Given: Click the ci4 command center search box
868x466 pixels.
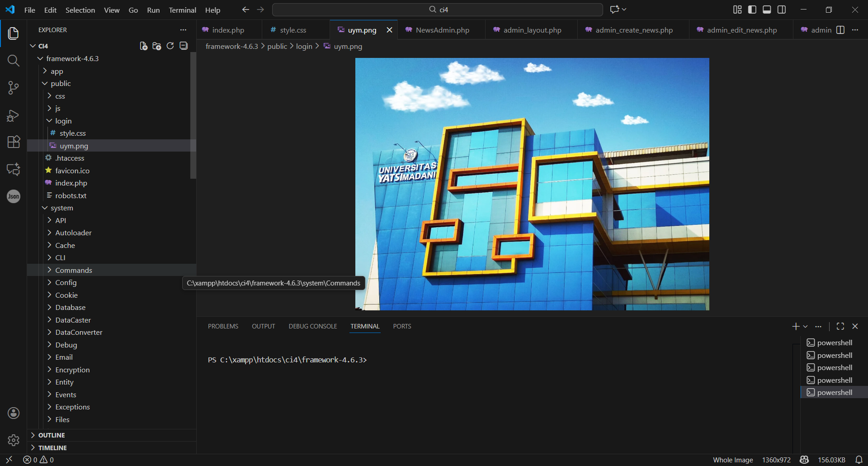Looking at the screenshot, I should click(x=438, y=10).
